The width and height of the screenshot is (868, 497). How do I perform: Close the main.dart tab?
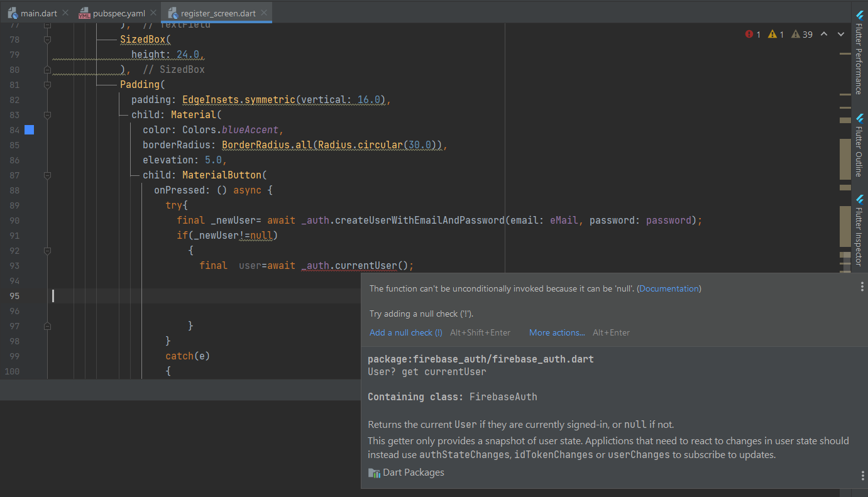click(x=65, y=13)
